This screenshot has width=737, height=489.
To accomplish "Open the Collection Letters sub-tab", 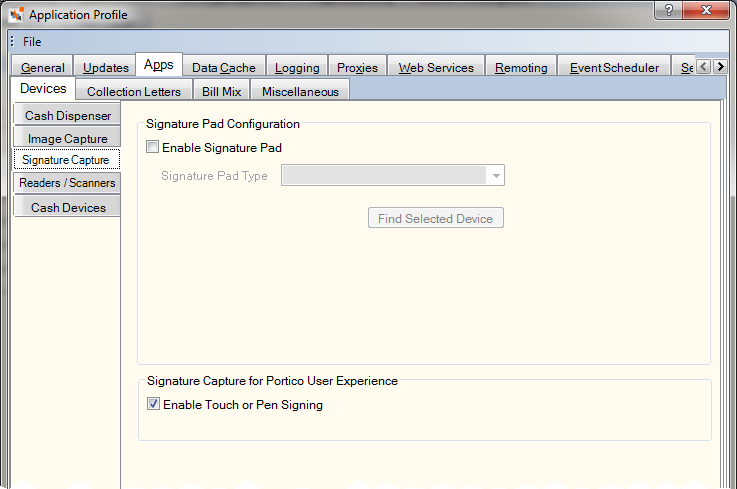I will click(134, 91).
